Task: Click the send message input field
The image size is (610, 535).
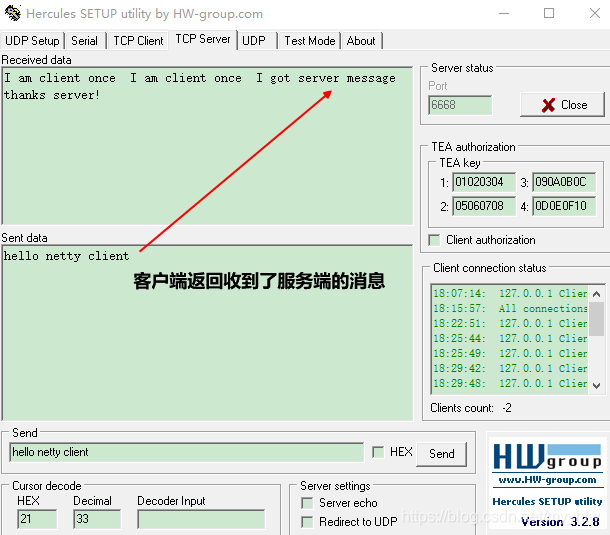Action: (187, 452)
